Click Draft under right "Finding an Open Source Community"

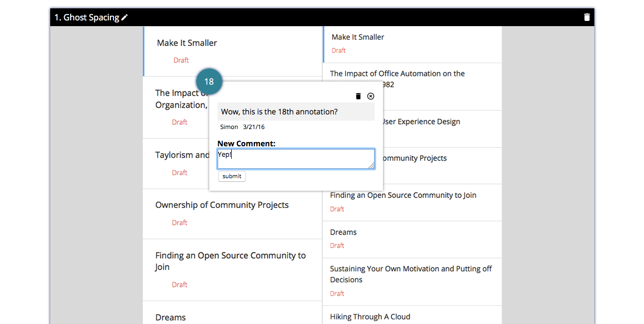337,209
